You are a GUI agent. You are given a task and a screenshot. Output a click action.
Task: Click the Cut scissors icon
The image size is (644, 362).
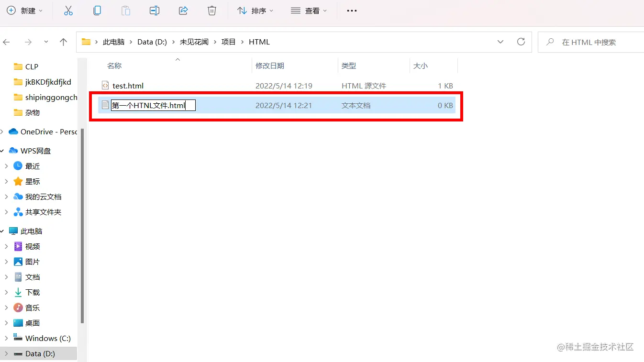pyautogui.click(x=68, y=11)
